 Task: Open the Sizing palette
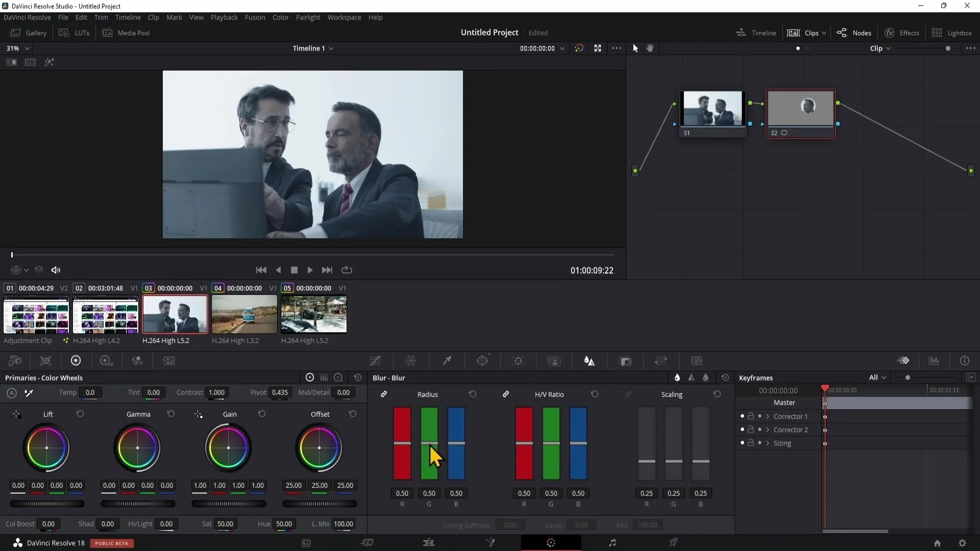pyautogui.click(x=661, y=361)
